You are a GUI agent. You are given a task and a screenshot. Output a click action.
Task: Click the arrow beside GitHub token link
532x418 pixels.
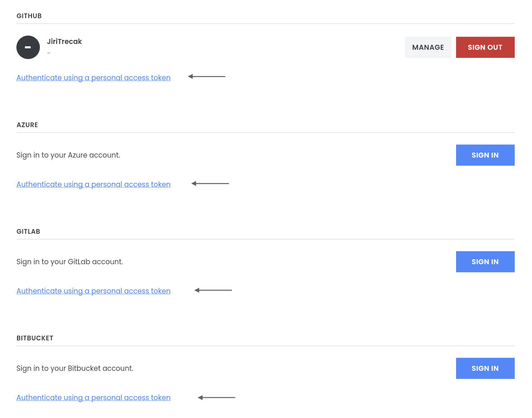point(207,77)
